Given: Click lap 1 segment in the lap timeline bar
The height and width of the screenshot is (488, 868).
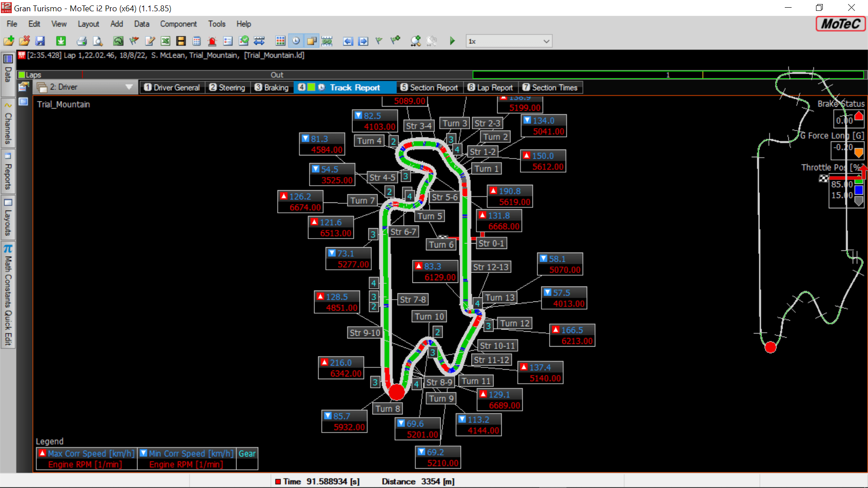Looking at the screenshot, I should (668, 75).
